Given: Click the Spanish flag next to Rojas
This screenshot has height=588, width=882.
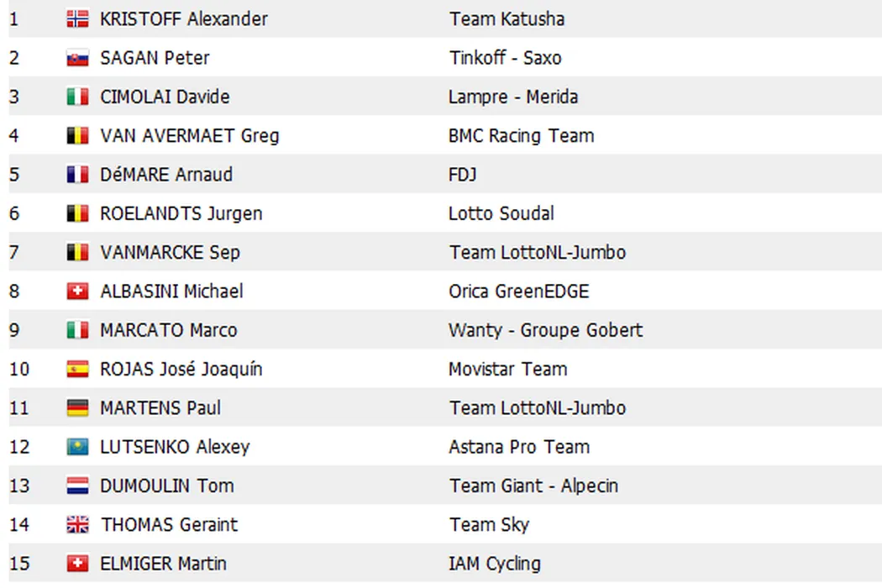Looking at the screenshot, I should [x=77, y=369].
